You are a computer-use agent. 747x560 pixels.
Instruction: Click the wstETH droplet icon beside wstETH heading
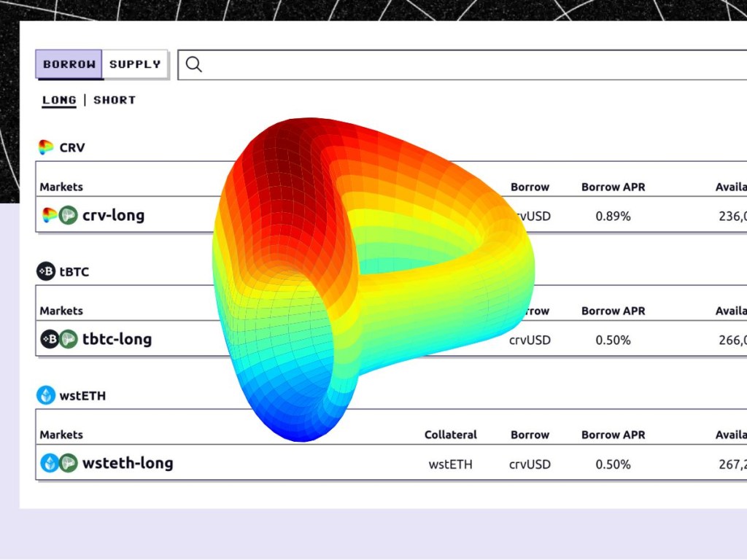45,395
